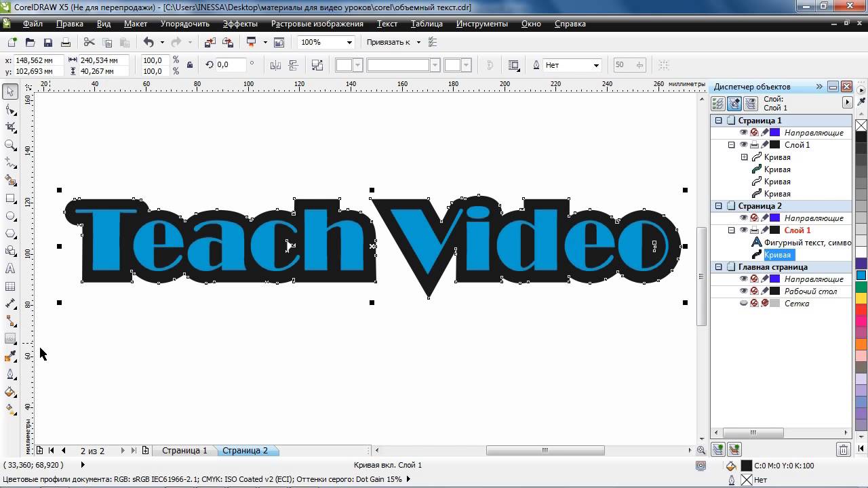
Task: Click the no-color X swatch in palette
Action: 861,125
